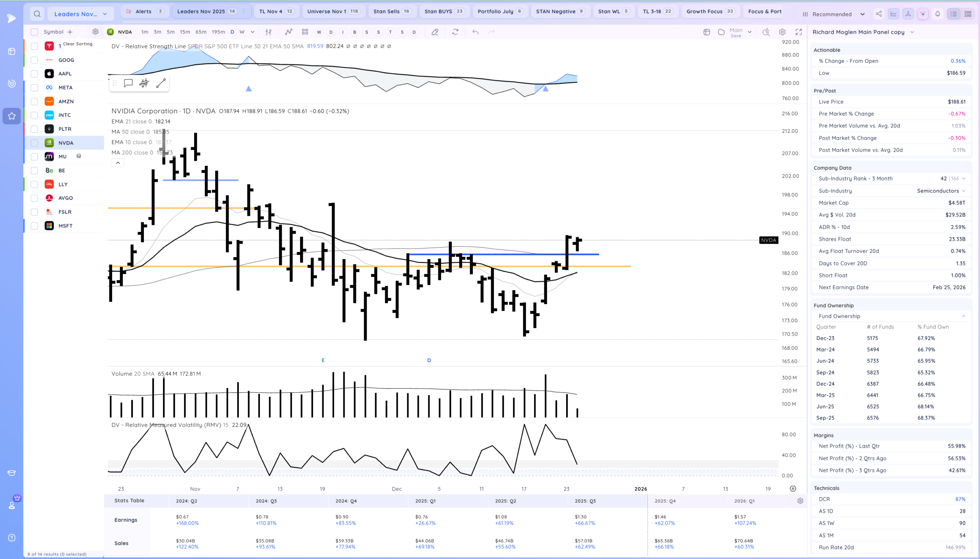Click the undo arrow icon

(x=475, y=32)
